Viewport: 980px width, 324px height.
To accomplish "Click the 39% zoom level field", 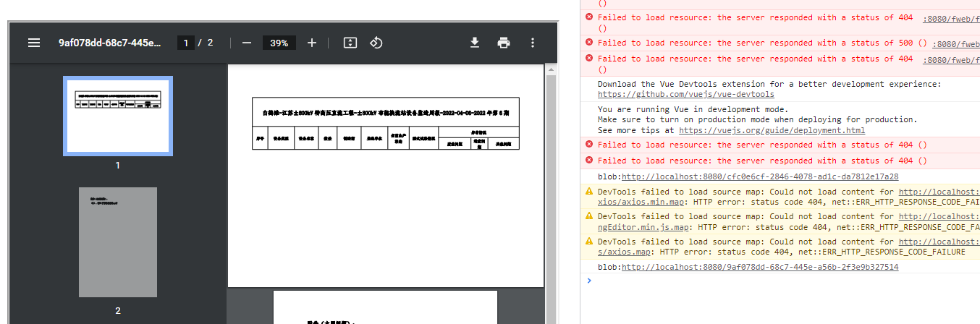I will (x=279, y=43).
